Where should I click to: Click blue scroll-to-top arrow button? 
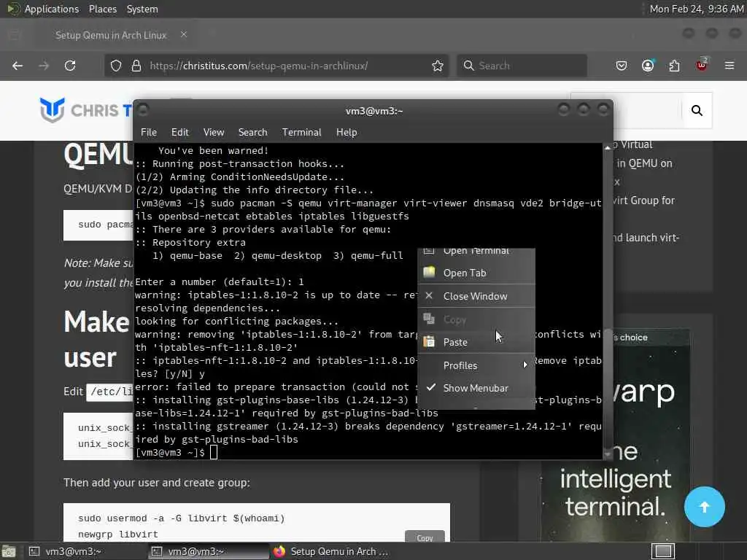point(704,507)
